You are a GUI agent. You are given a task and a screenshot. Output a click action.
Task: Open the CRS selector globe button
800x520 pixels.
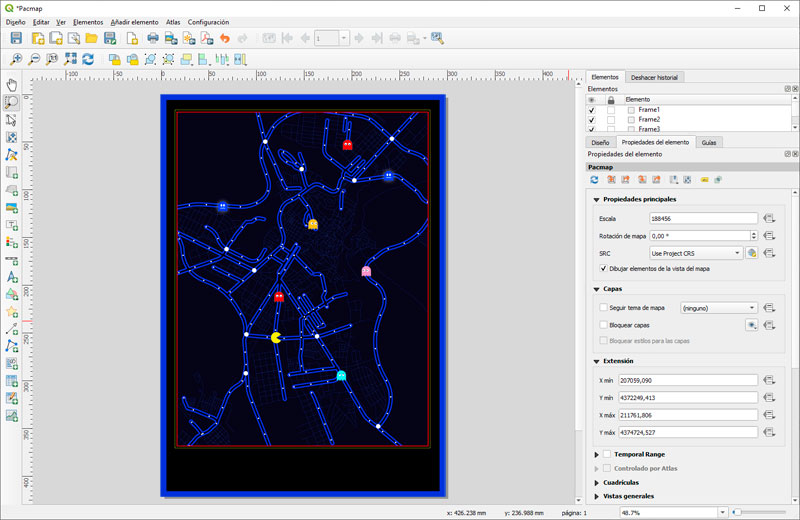(752, 253)
